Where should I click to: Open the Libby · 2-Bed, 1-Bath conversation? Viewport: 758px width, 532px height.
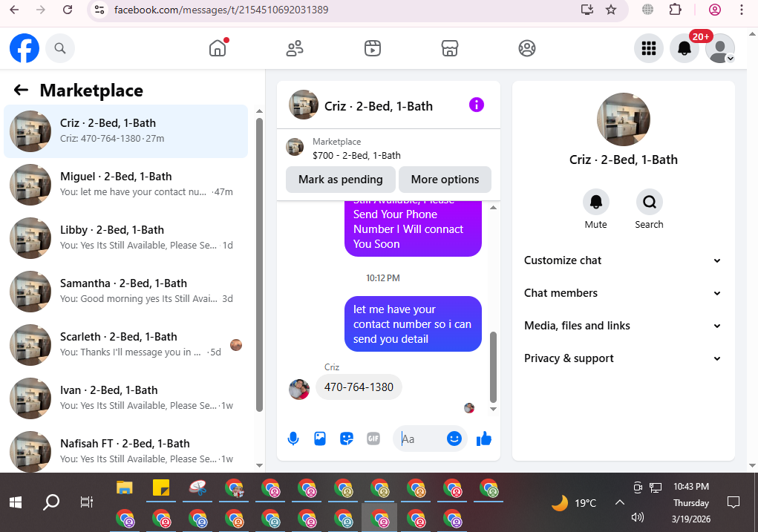pos(125,238)
